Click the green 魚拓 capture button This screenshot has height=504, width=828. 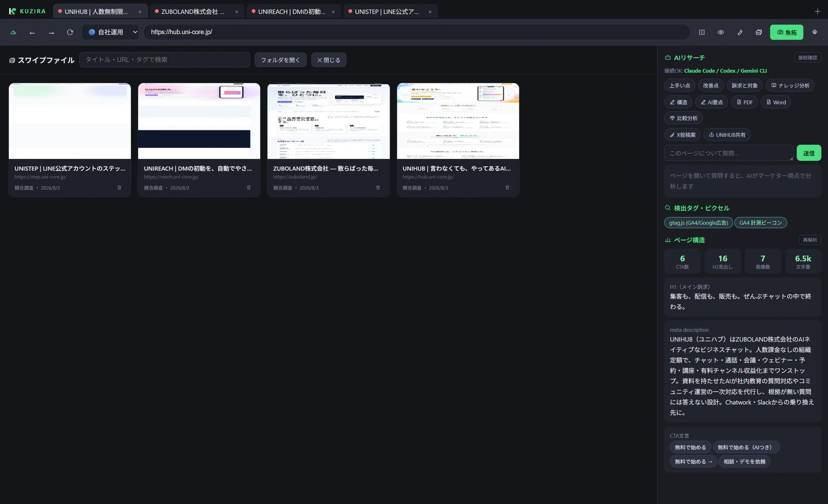[x=787, y=32]
